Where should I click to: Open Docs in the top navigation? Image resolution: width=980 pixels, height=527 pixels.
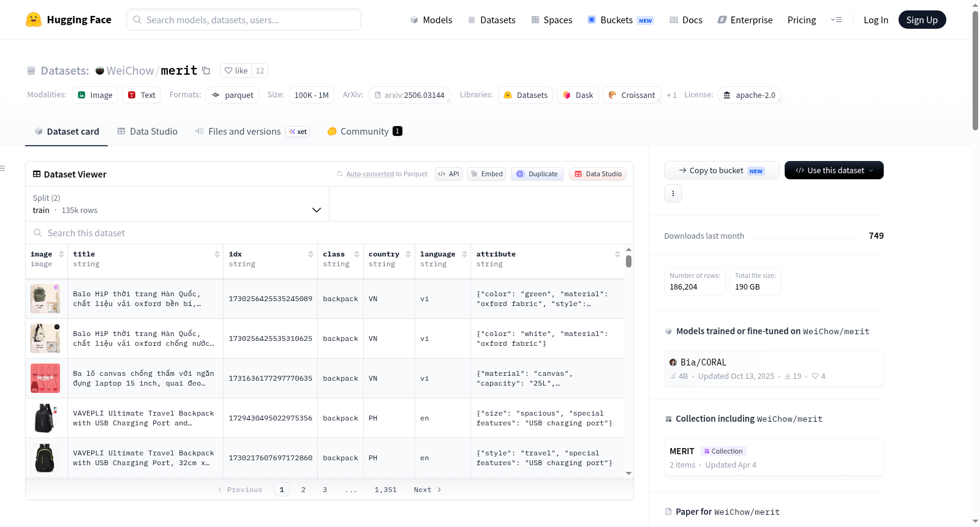coord(686,20)
